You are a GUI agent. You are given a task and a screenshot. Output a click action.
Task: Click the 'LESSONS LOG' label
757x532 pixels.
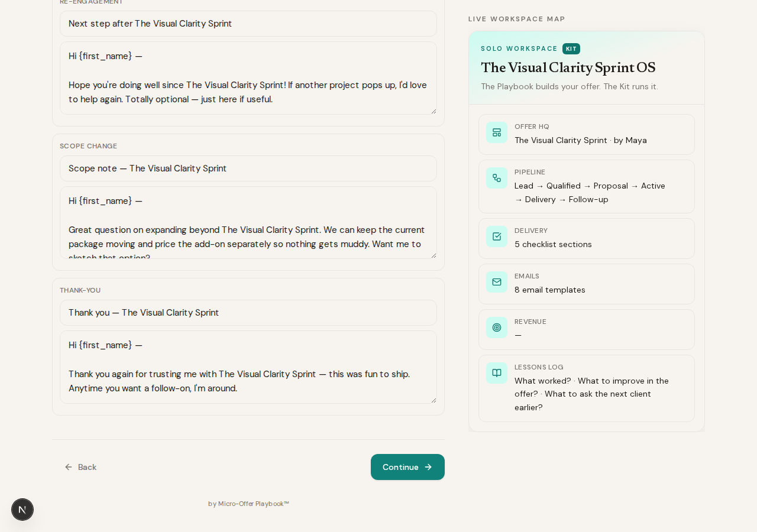[539, 367]
